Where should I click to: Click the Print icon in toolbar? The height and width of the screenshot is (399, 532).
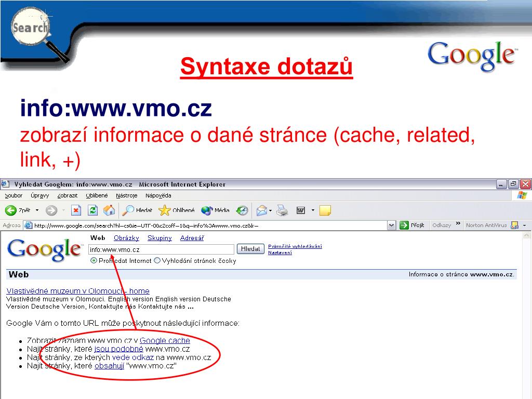coord(282,210)
